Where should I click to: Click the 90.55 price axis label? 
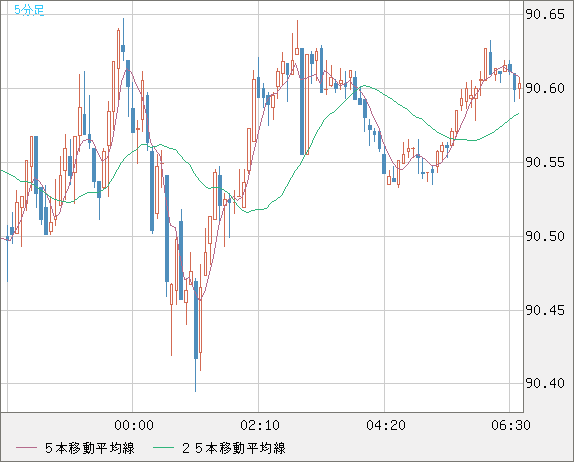pos(545,162)
